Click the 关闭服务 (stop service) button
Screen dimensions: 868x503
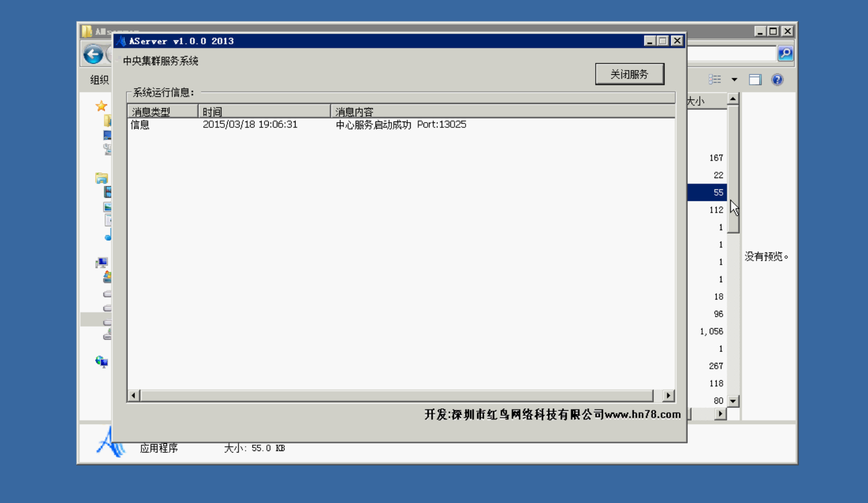point(629,74)
